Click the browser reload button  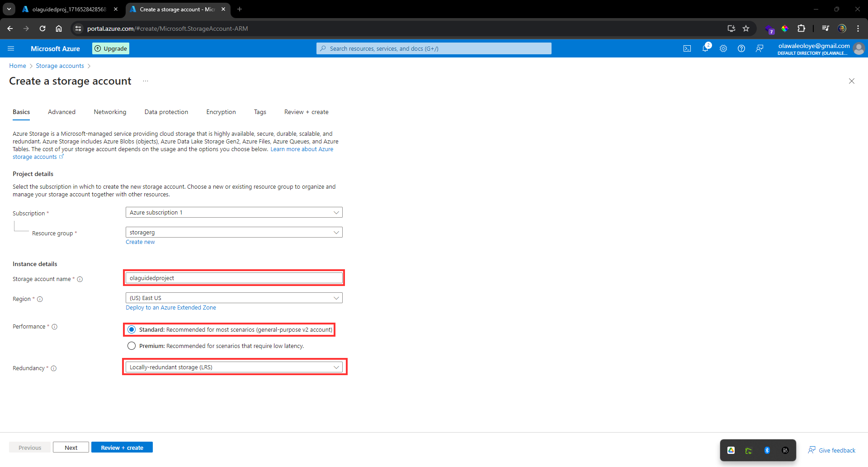click(x=42, y=29)
